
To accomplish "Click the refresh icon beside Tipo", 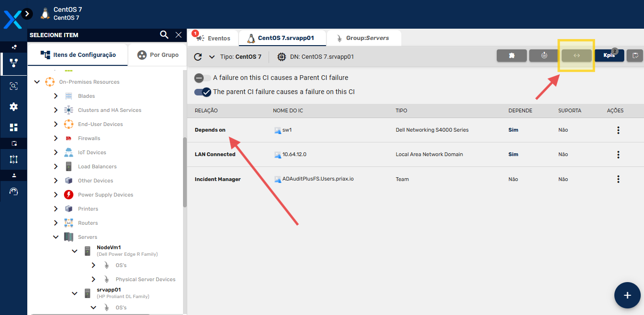I will click(198, 57).
